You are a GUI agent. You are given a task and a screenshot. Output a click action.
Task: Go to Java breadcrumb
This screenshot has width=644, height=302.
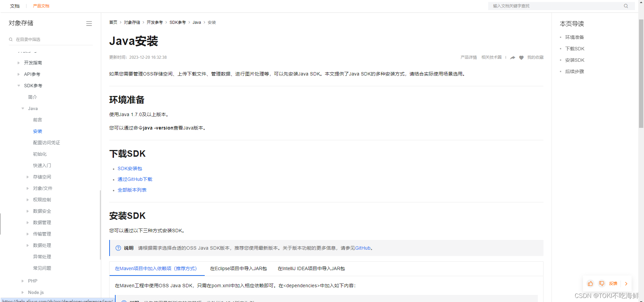[x=197, y=22]
